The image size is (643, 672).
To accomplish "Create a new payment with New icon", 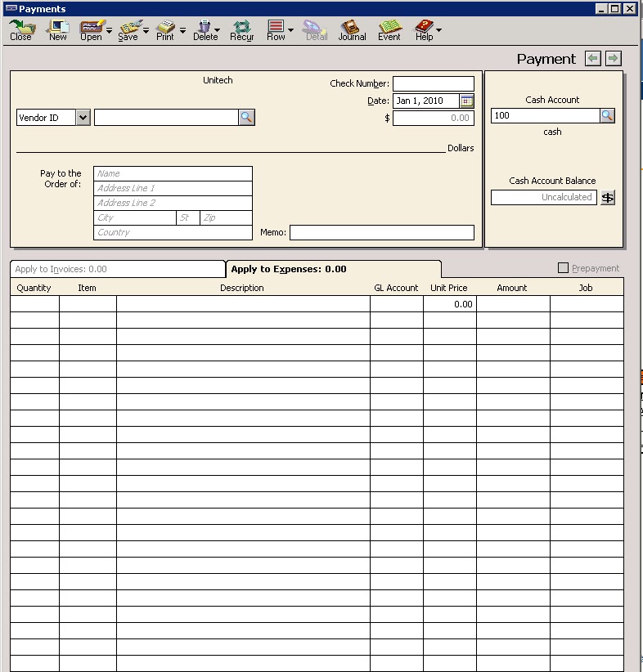I will point(58,30).
